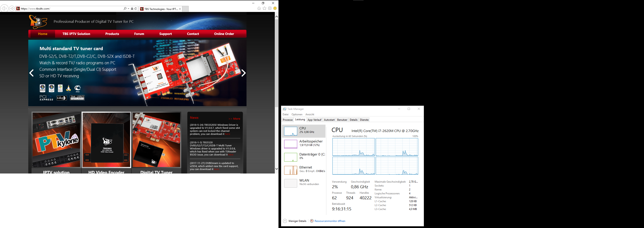
Task: Switch to Dienste tab
Action: click(x=364, y=120)
